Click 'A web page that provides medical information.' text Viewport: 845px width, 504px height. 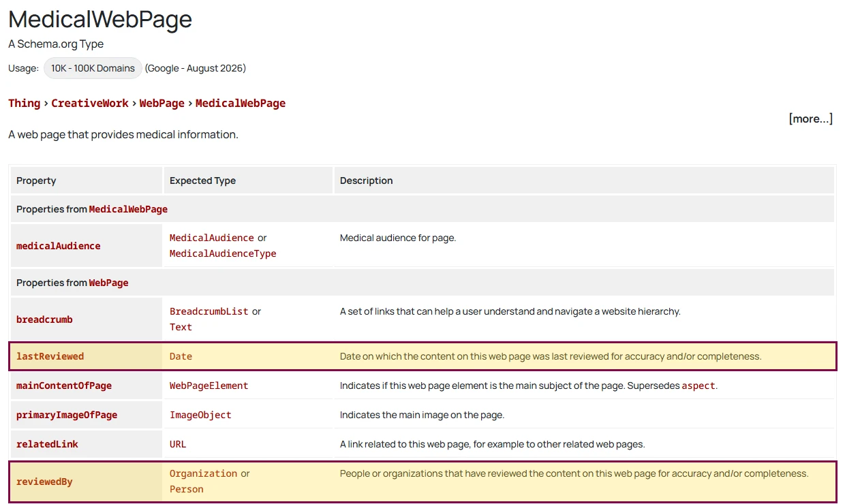123,135
